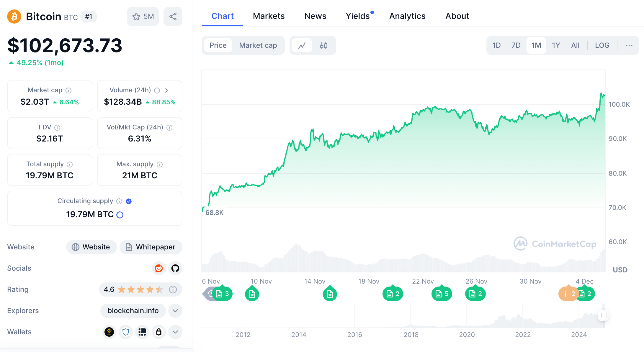
Task: Switch chart to candlestick view
Action: point(324,45)
